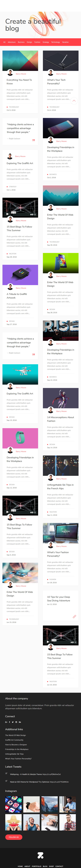Open the Instagram icon under Connect

(16, 722)
